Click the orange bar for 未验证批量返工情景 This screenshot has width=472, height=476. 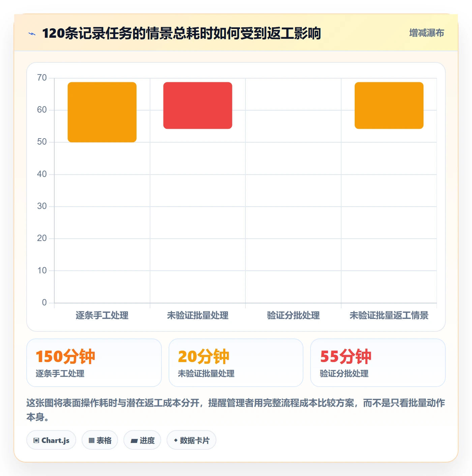point(389,106)
